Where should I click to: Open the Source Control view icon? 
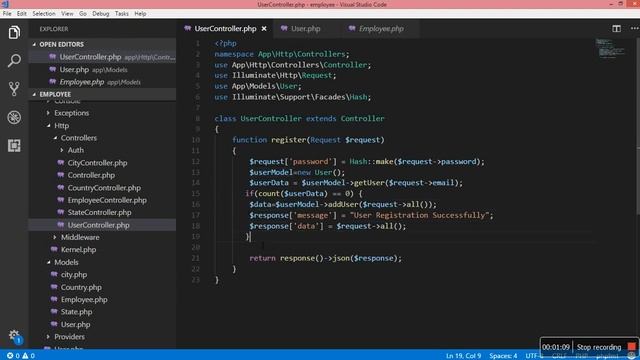pos(14,89)
